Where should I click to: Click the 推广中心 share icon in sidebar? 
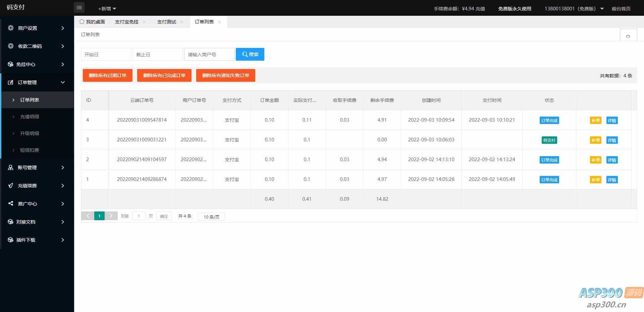(x=11, y=203)
